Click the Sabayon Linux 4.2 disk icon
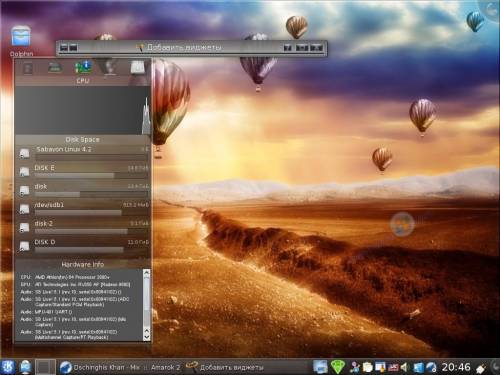Image resolution: width=500 pixels, height=375 pixels. [x=24, y=153]
